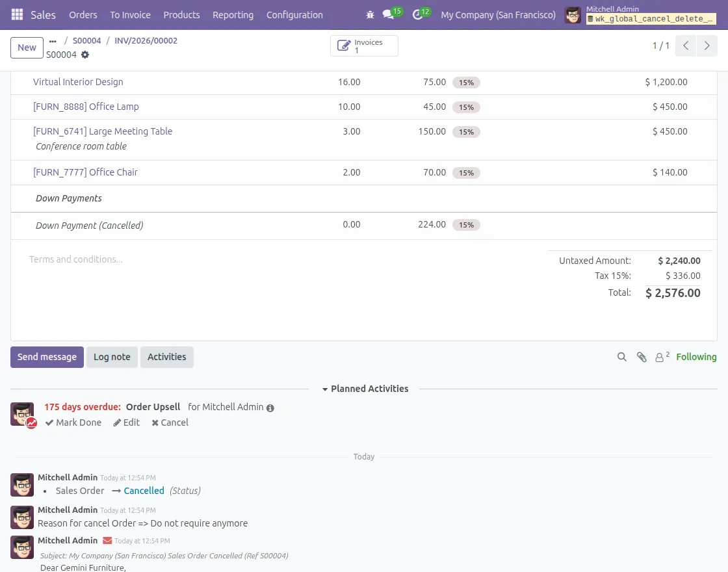Open the apps grid menu icon
The width and height of the screenshot is (728, 572).
[x=17, y=14]
